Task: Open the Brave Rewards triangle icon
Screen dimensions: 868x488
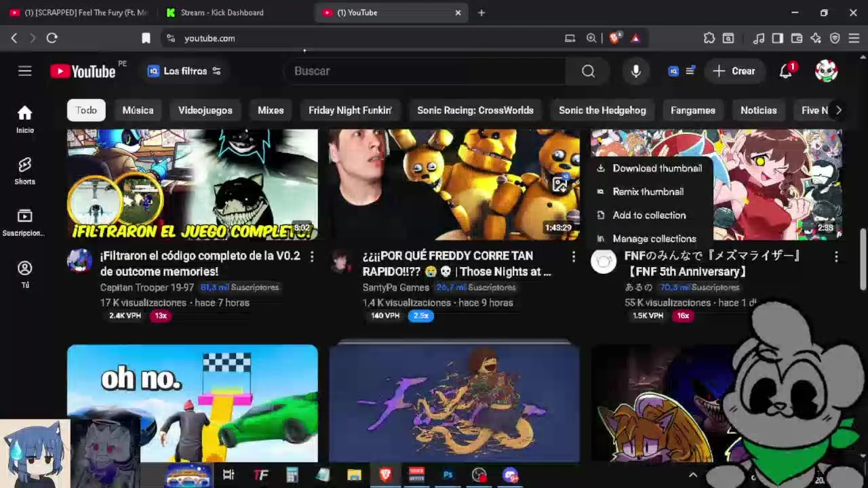Action: tap(635, 38)
